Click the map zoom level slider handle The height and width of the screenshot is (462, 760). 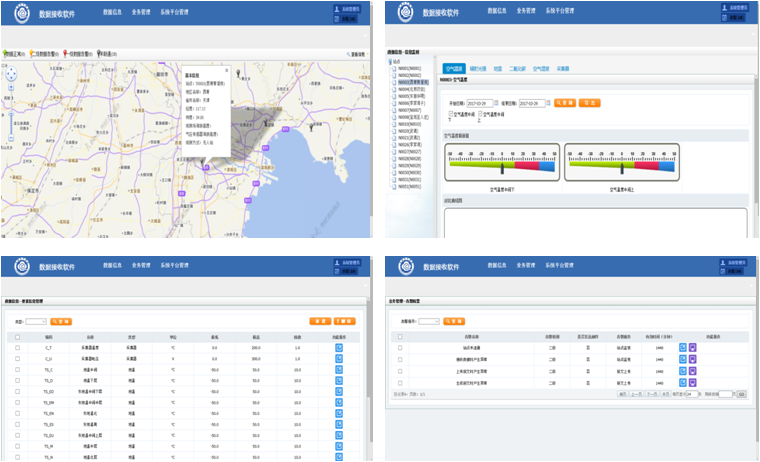coord(11,114)
